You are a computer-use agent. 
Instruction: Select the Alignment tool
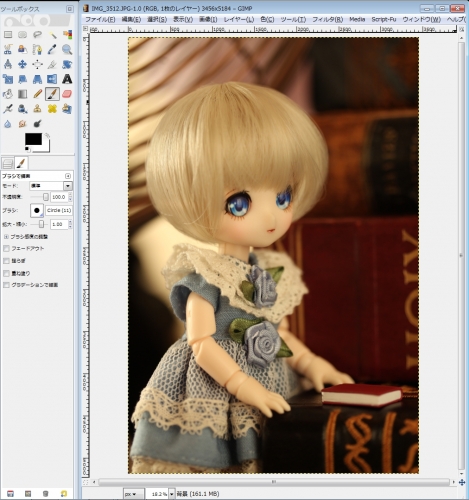(37, 64)
